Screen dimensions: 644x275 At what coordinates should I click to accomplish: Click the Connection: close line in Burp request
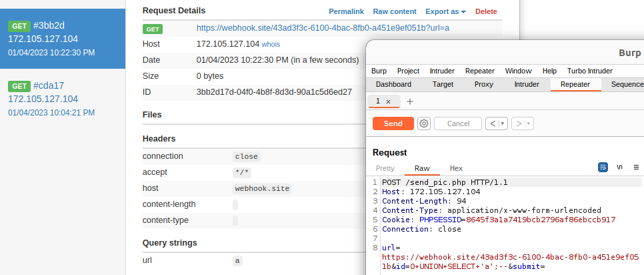(421, 229)
